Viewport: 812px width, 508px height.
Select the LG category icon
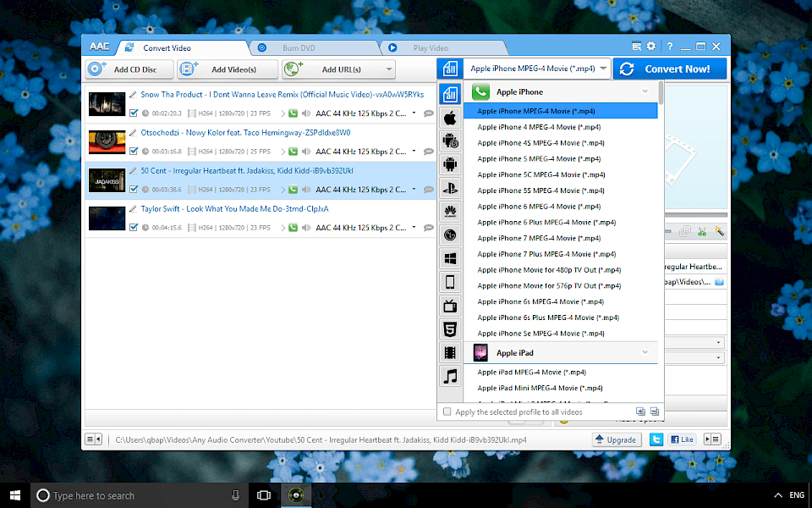(x=449, y=235)
